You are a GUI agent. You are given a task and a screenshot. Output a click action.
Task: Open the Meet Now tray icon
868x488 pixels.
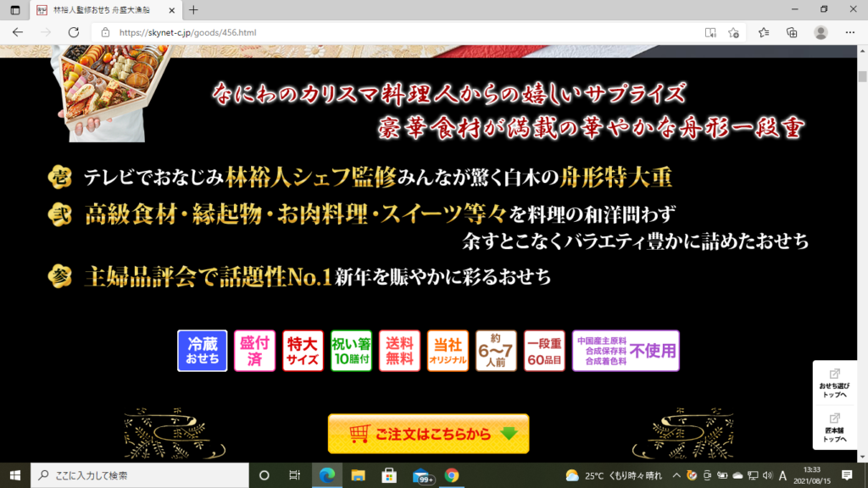707,475
